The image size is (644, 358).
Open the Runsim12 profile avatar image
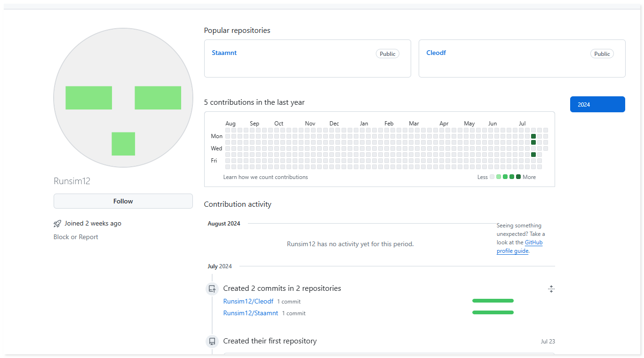[x=123, y=98]
